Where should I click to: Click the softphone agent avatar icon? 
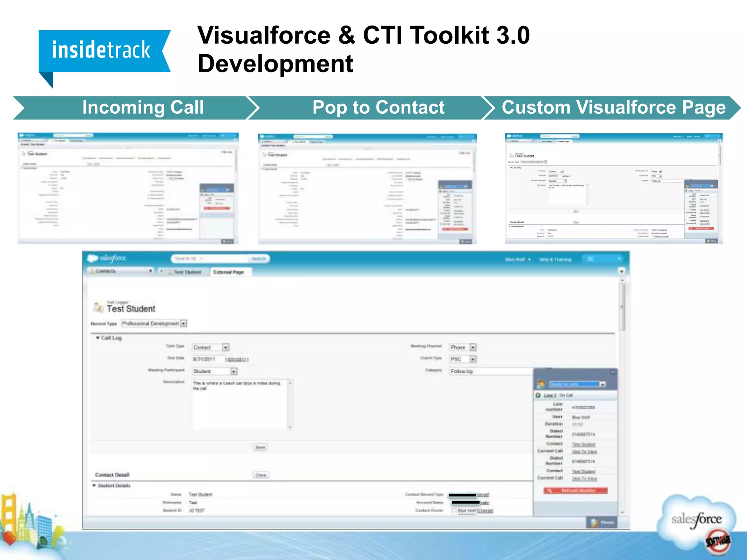[541, 384]
